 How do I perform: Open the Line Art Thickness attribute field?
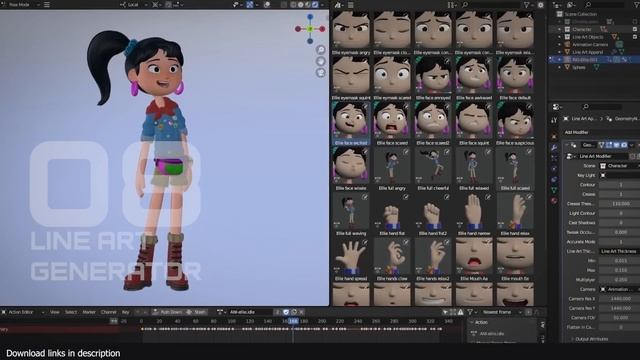coord(620,251)
